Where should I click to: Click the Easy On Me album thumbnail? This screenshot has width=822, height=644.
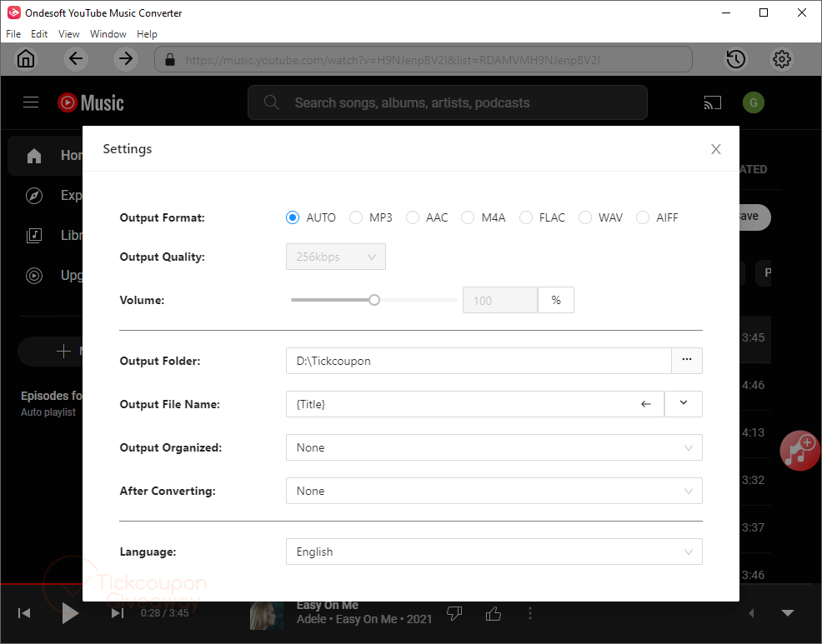click(267, 615)
